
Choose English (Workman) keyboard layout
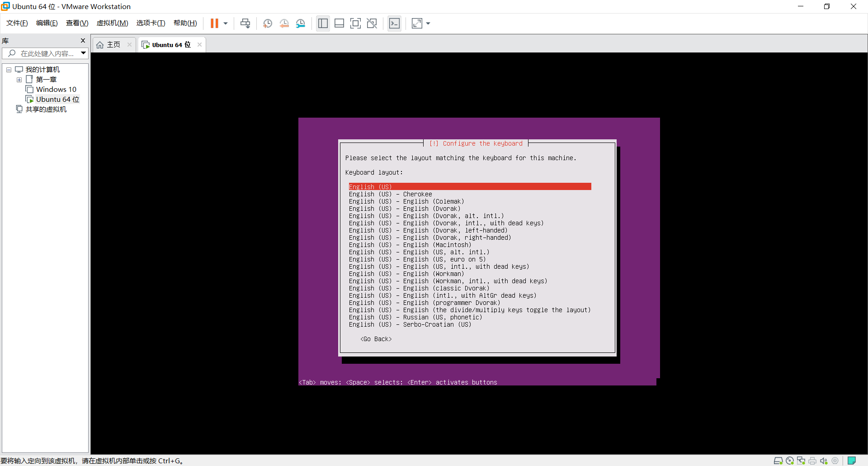406,274
